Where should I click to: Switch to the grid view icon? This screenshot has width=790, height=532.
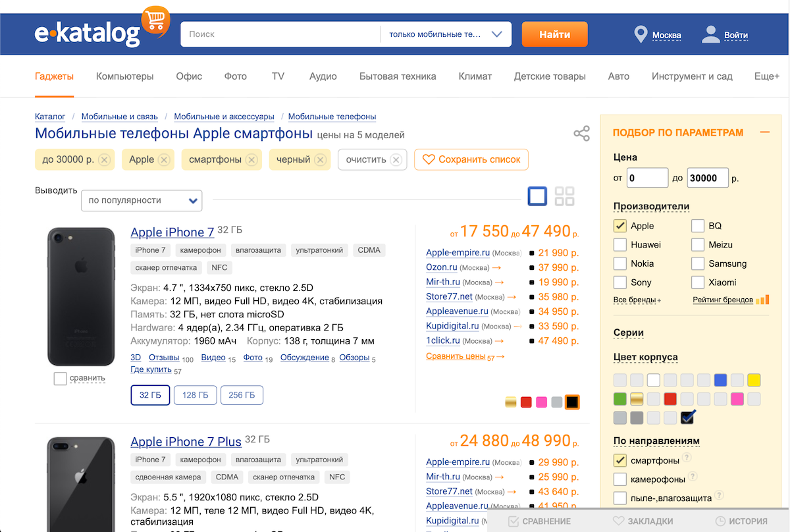pyautogui.click(x=564, y=196)
